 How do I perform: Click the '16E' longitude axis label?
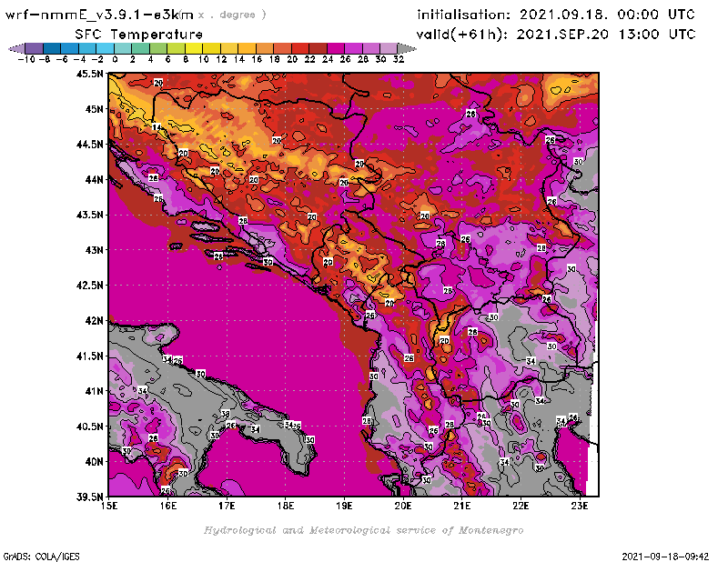coord(167,506)
